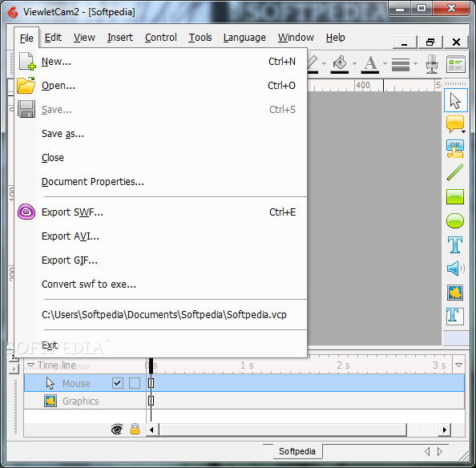Click the fill bucket color tool
Image resolution: width=476 pixels, height=468 pixels.
pyautogui.click(x=340, y=64)
